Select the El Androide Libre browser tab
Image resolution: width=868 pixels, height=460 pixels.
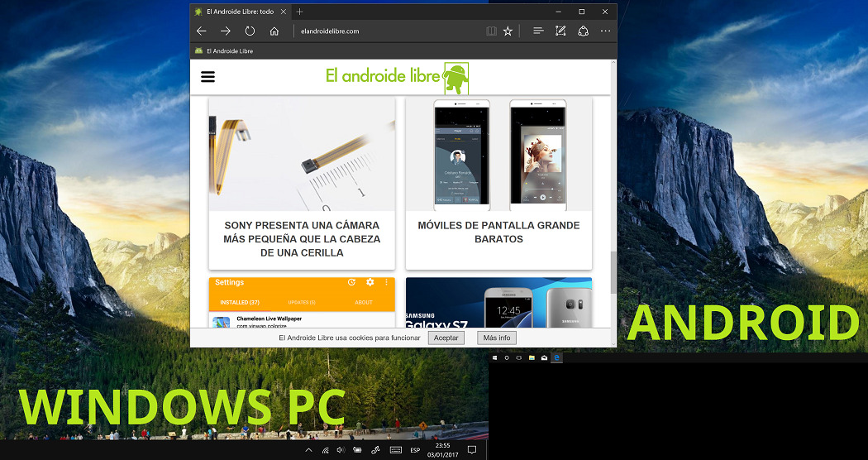pyautogui.click(x=238, y=12)
